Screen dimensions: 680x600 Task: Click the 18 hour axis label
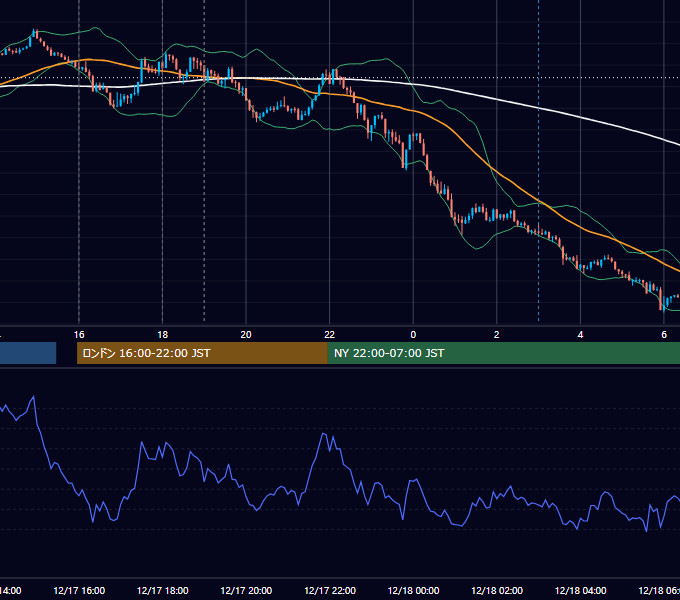click(163, 335)
